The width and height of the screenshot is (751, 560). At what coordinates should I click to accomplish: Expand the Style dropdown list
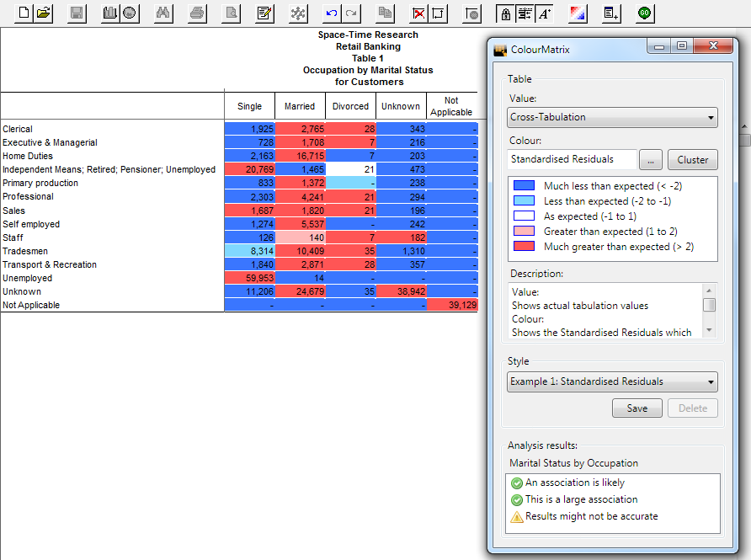coord(612,381)
